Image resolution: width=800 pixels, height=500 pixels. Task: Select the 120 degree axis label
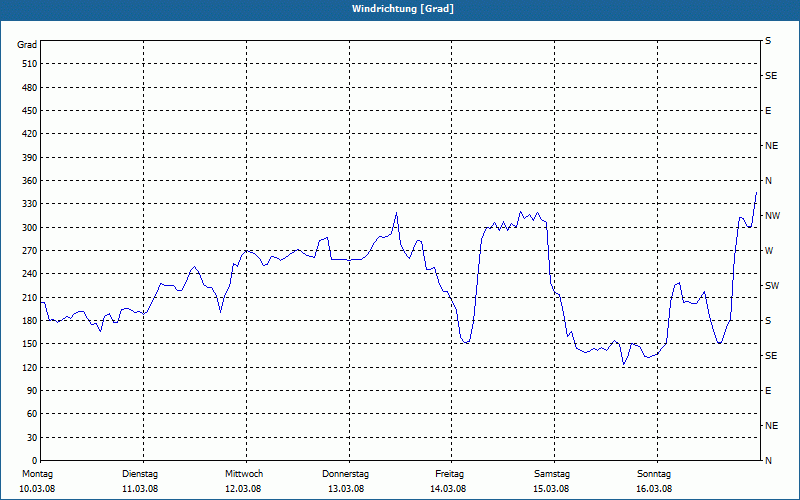pyautogui.click(x=29, y=367)
